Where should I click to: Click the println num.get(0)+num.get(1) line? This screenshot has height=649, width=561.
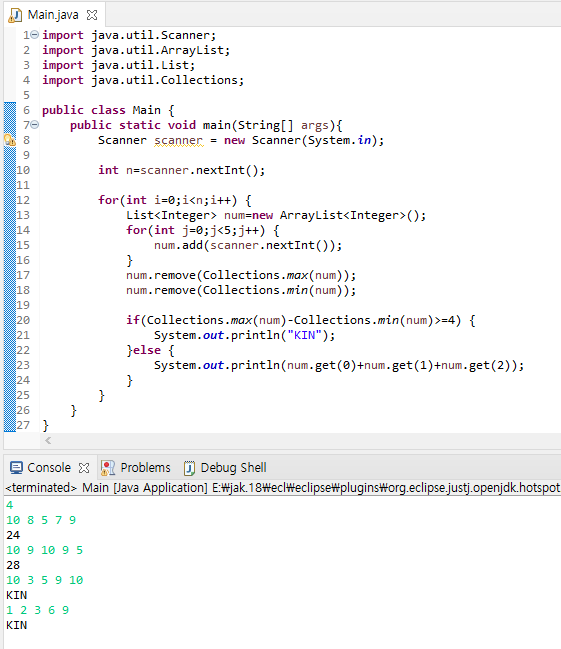click(x=339, y=365)
